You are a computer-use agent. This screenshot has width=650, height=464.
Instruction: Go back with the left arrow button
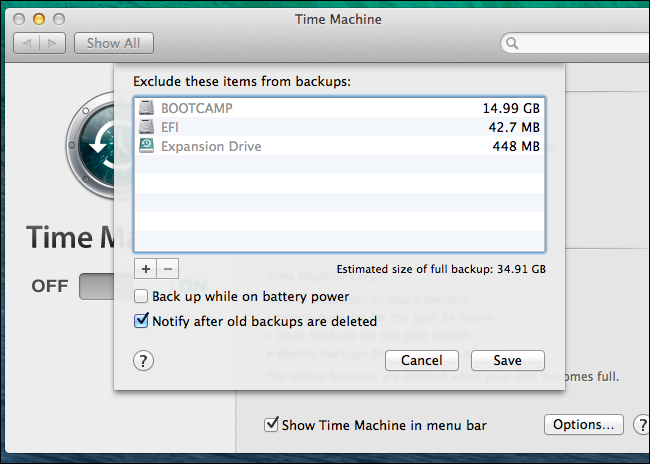click(27, 43)
